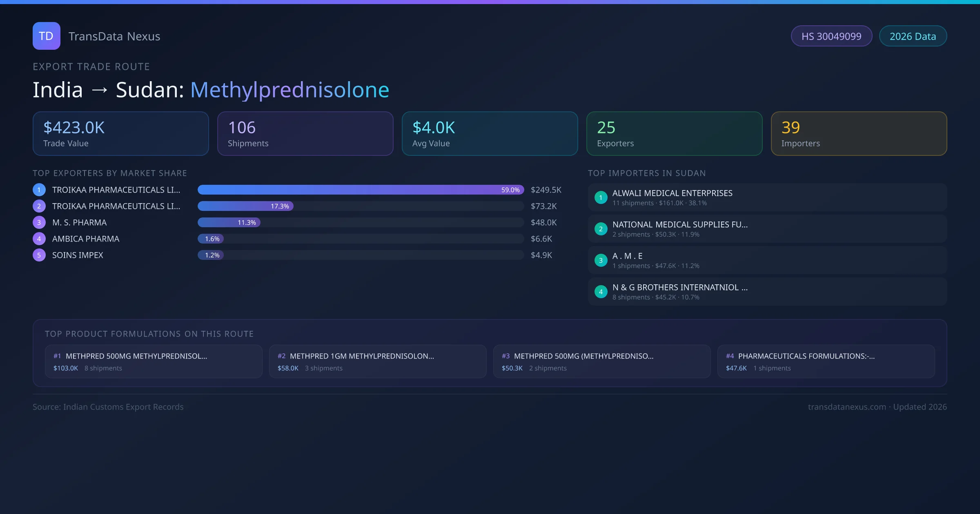Click green rank 4 badge for N & G Brothers
Viewport: 980px width, 514px height.
coord(601,292)
